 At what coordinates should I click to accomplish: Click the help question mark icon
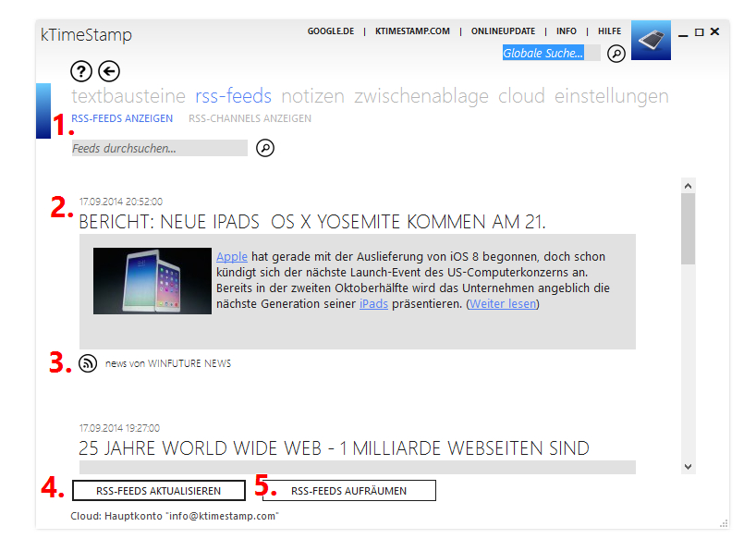click(x=81, y=71)
